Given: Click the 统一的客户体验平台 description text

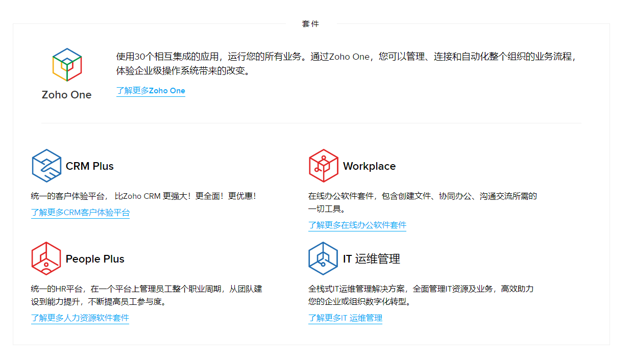Looking at the screenshot, I should pos(143,196).
